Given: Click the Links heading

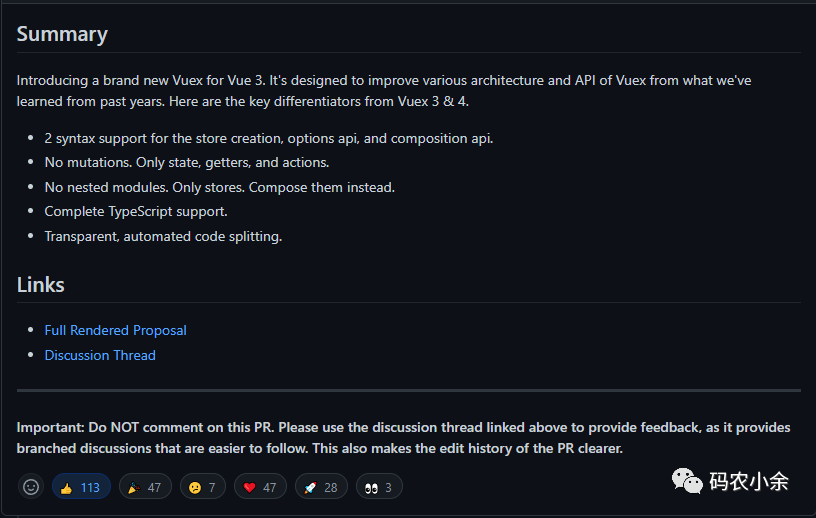Looking at the screenshot, I should [x=41, y=285].
